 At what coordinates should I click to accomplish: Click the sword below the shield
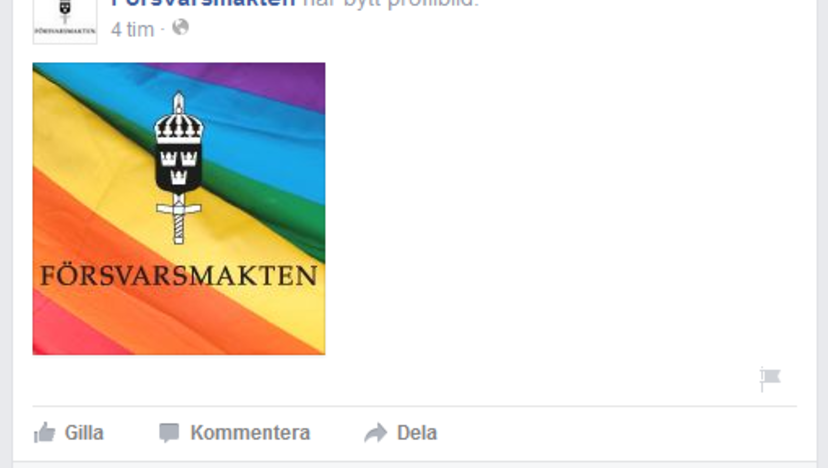pyautogui.click(x=179, y=219)
